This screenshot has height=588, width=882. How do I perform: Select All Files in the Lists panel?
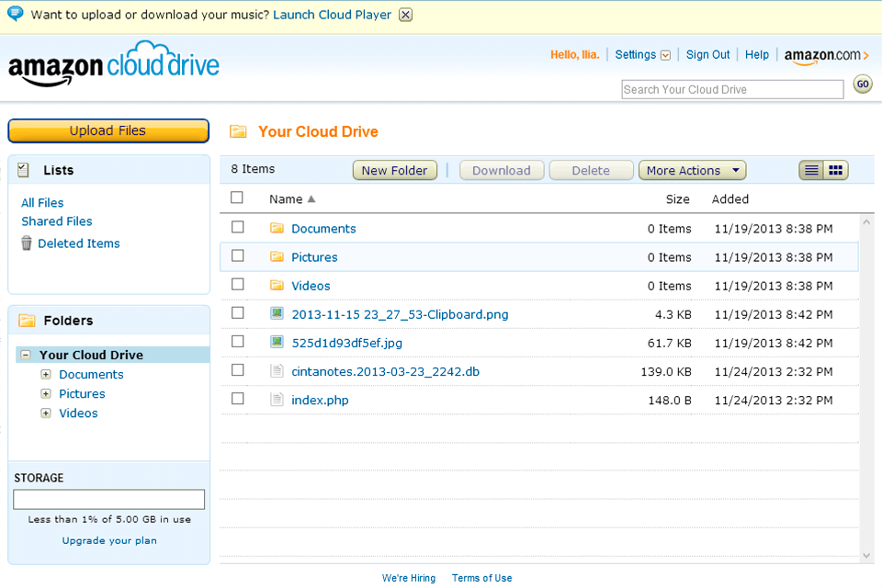[41, 202]
